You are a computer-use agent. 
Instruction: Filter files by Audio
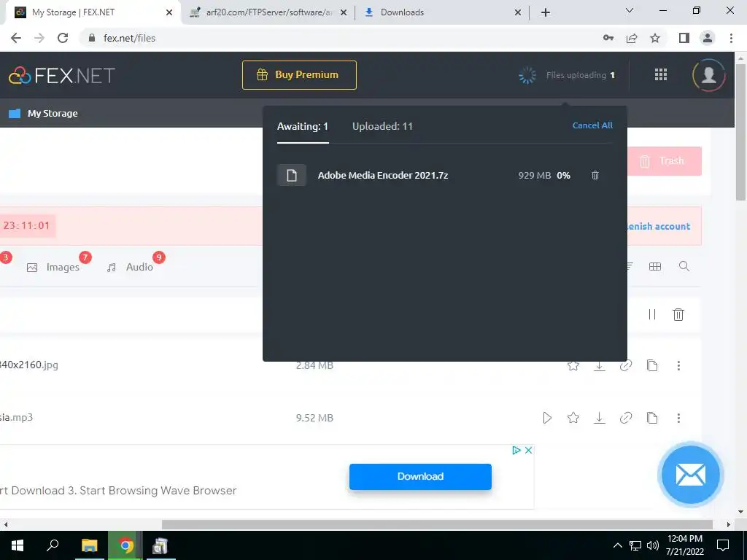[130, 267]
